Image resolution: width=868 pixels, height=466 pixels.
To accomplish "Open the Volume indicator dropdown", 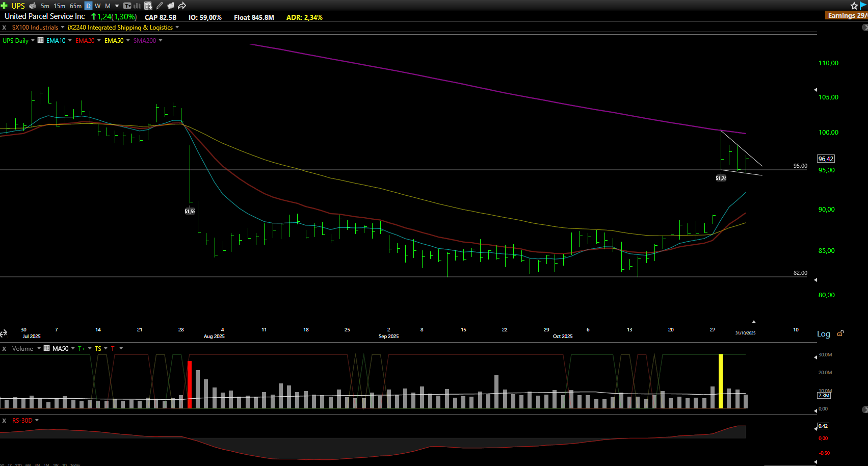I will click(39, 348).
